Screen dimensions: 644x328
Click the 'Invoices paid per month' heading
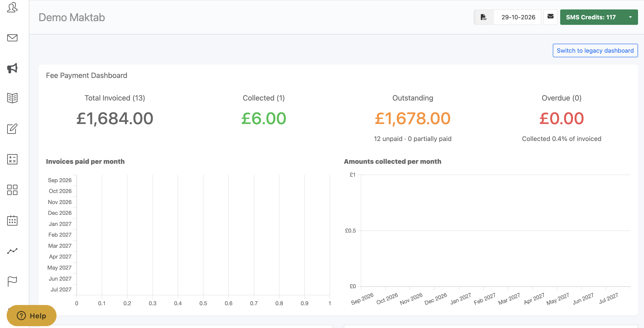(85, 161)
